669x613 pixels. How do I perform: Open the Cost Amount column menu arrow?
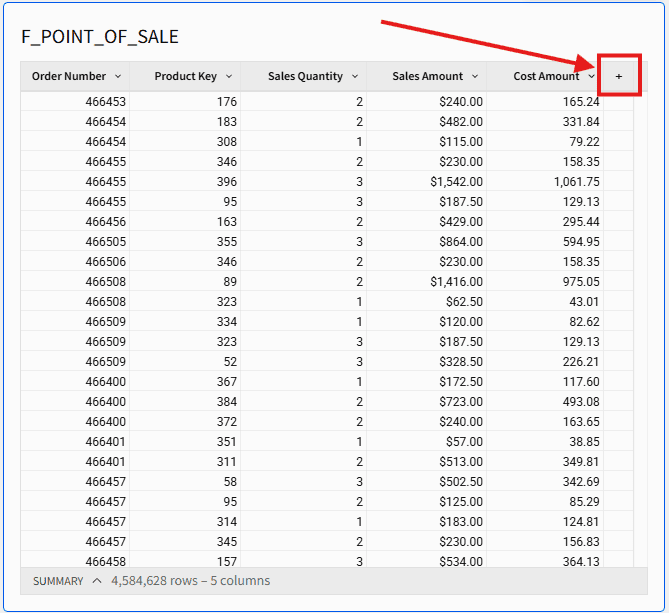[592, 76]
